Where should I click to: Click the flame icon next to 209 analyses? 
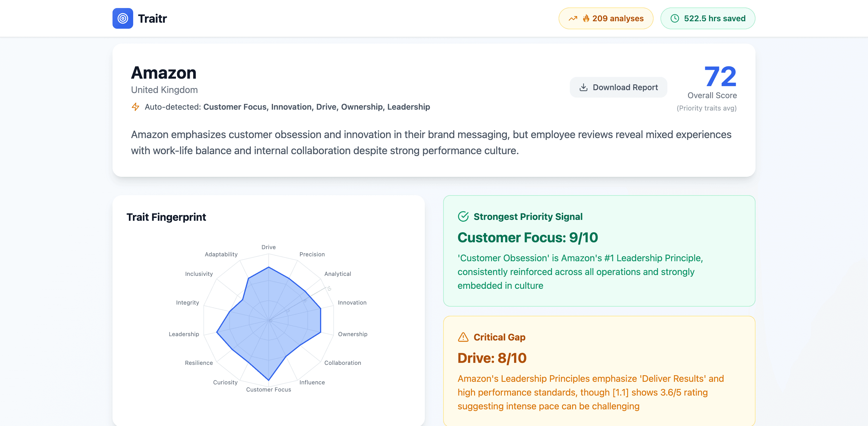(x=586, y=18)
